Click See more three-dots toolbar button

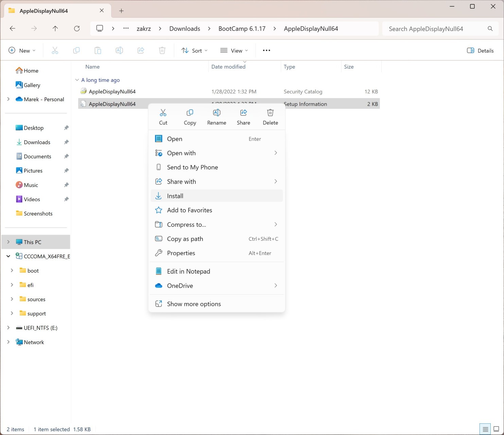266,51
